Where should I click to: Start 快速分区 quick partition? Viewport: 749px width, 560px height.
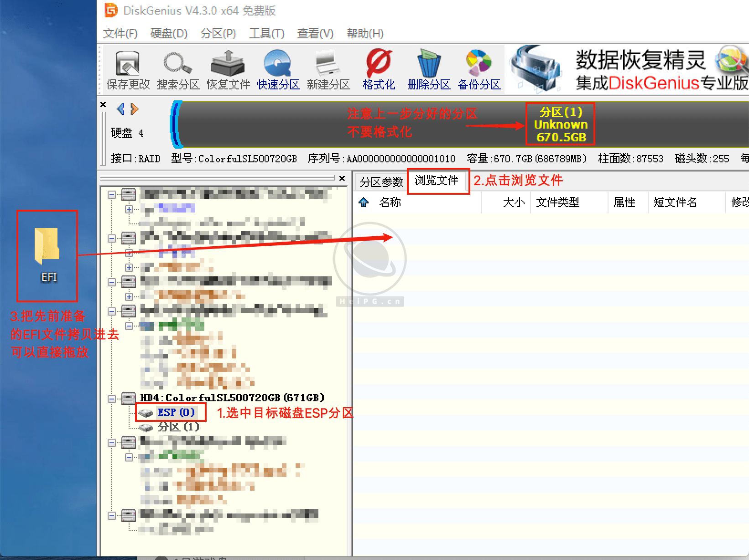[278, 70]
